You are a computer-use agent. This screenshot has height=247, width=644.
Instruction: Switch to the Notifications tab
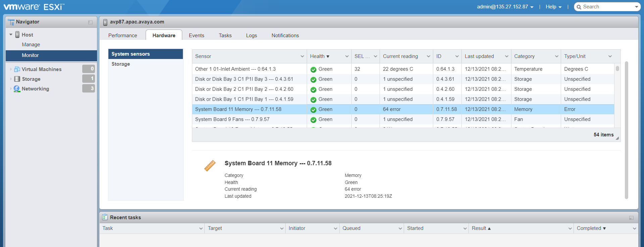tap(285, 35)
